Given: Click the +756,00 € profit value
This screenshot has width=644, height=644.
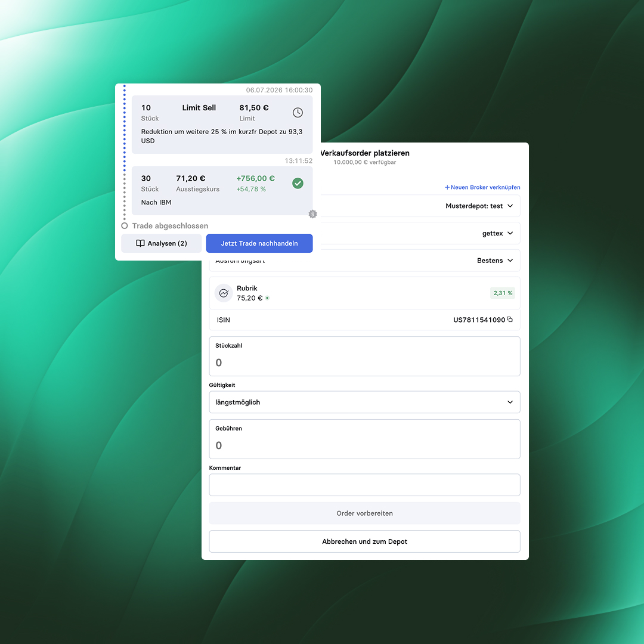Looking at the screenshot, I should [x=255, y=179].
